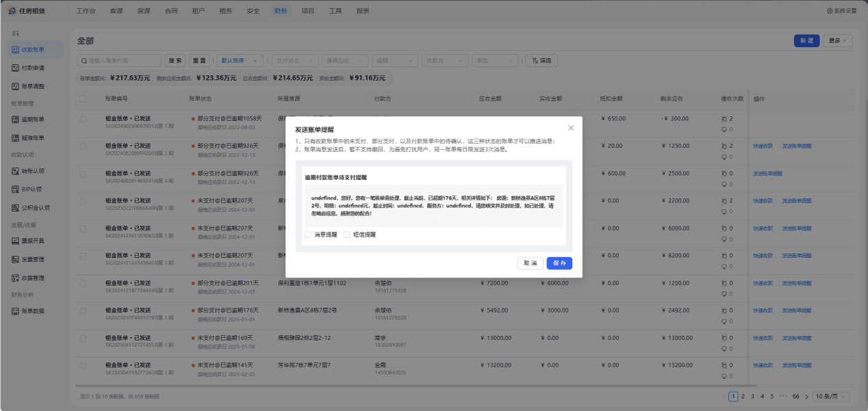Open 收据管理 icon in sidebar

point(15,278)
